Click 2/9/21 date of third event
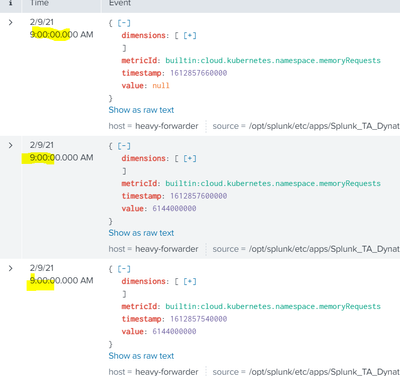400x376 pixels. (42, 268)
